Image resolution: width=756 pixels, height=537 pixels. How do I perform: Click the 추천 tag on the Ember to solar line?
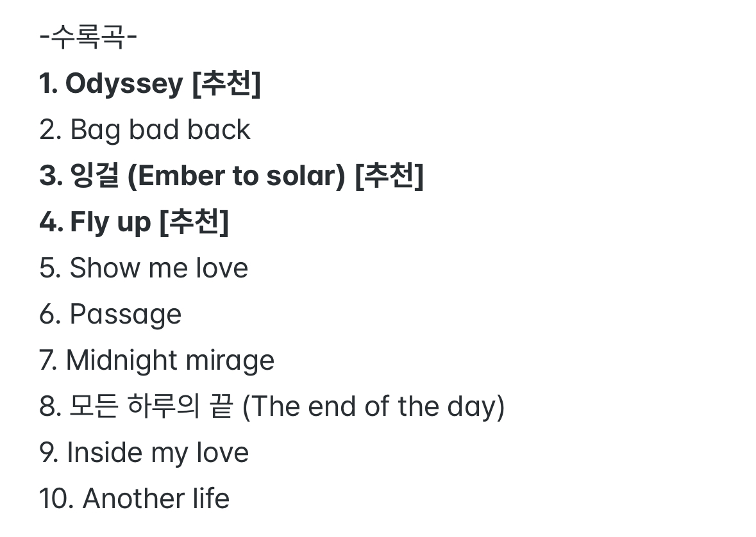pos(389,176)
